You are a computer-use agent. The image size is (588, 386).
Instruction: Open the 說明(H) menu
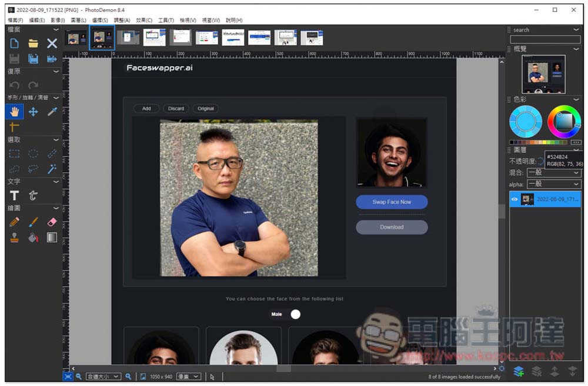click(234, 20)
